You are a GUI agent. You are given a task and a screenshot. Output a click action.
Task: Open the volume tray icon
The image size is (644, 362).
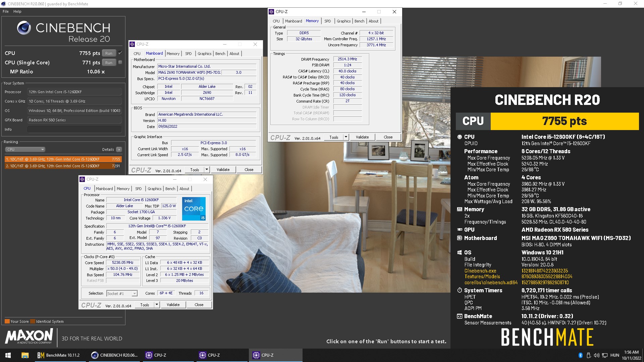pyautogui.click(x=596, y=355)
